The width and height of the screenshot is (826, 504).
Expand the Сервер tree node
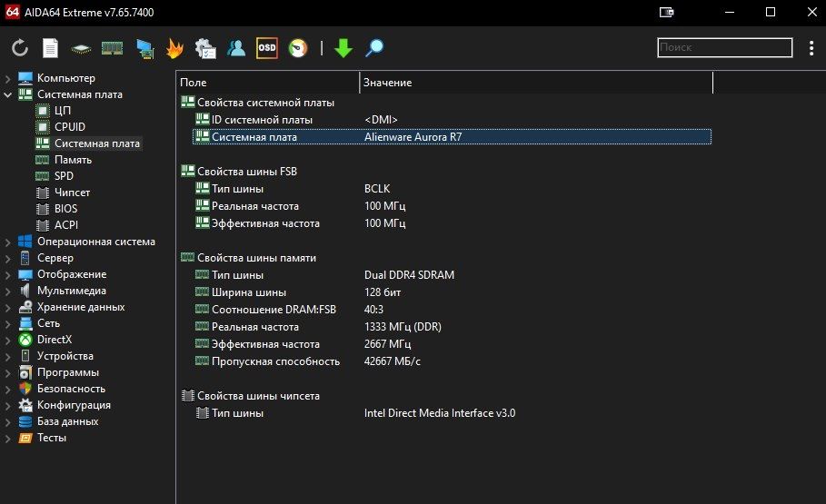[8, 259]
